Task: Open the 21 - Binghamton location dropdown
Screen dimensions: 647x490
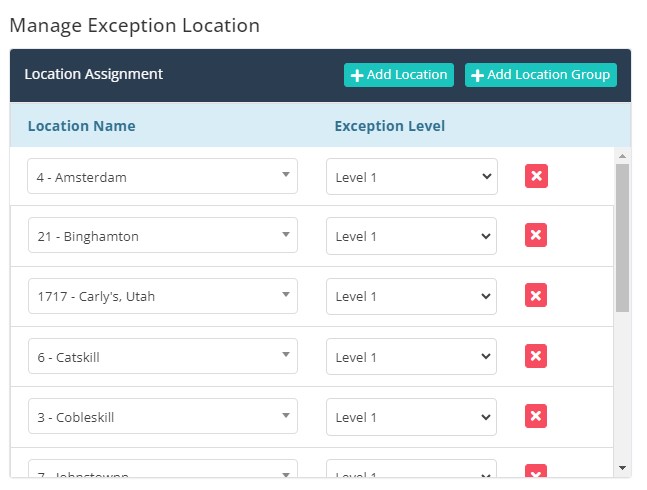Action: pyautogui.click(x=163, y=235)
